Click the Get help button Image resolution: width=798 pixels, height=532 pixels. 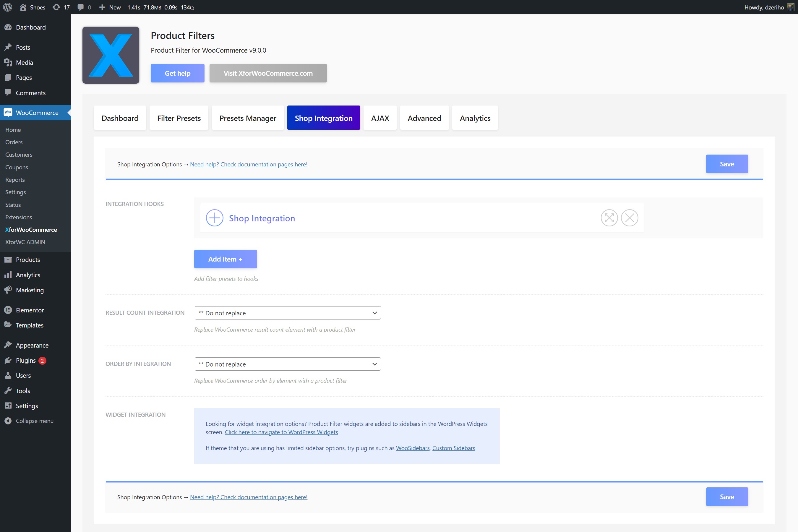[177, 72]
